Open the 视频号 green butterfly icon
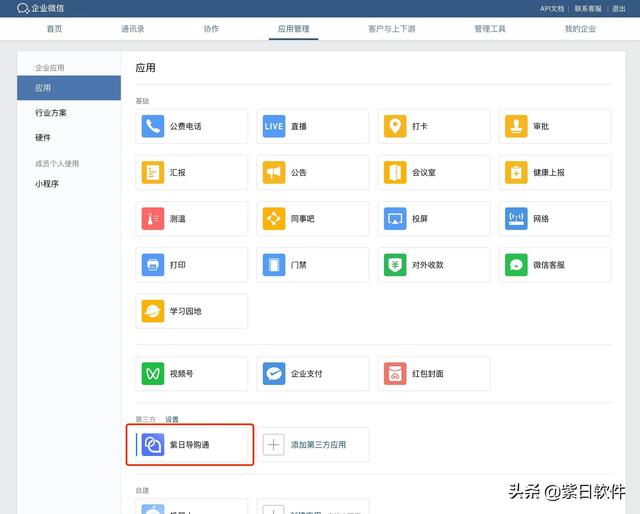This screenshot has height=514, width=640. 153,374
